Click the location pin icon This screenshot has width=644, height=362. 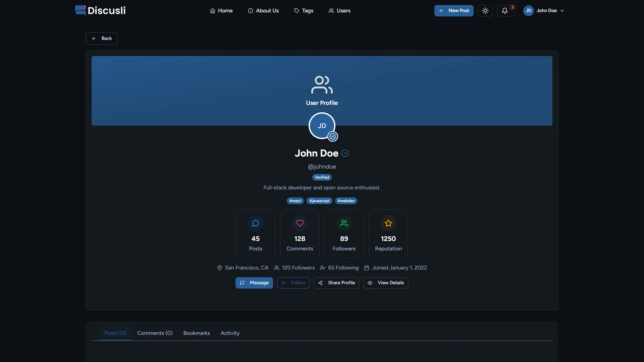click(x=220, y=268)
